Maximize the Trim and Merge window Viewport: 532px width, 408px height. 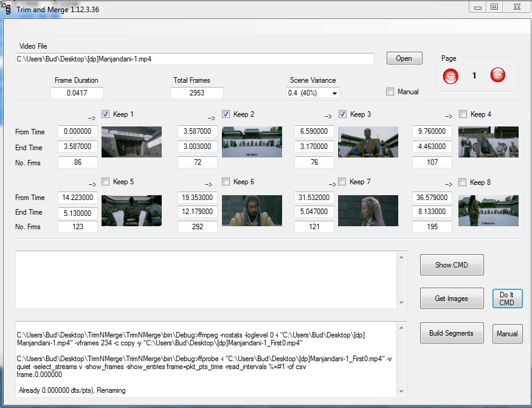click(494, 7)
